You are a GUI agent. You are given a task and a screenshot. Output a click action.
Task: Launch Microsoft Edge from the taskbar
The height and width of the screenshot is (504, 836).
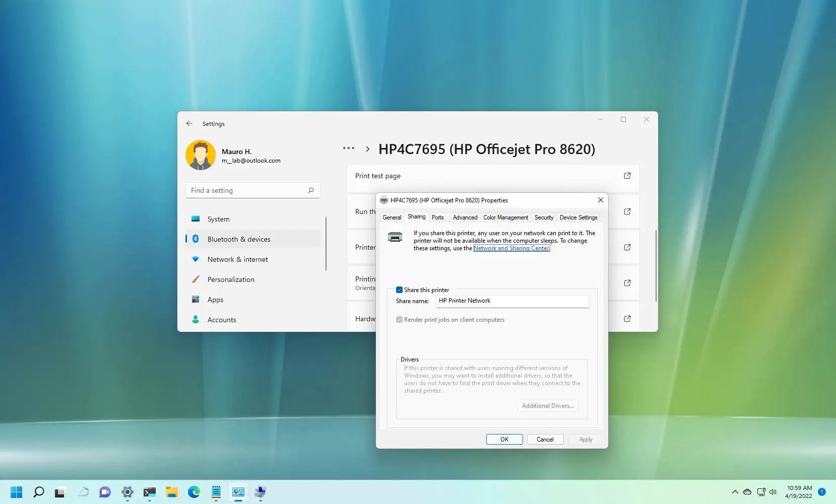point(194,492)
